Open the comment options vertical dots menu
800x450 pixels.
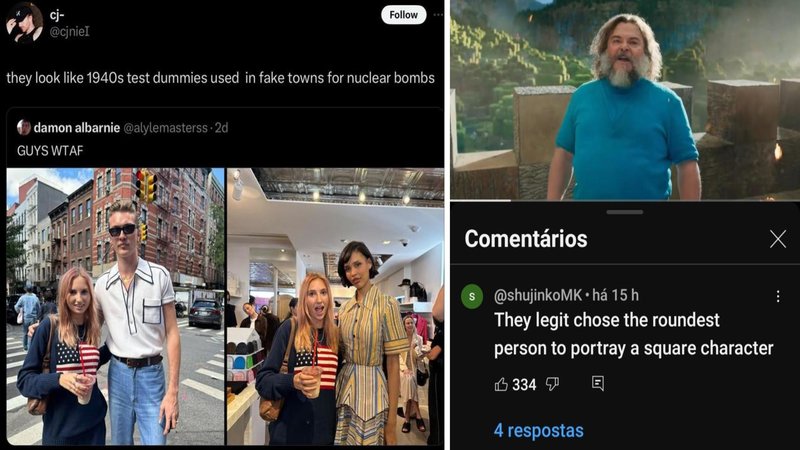tap(778, 296)
